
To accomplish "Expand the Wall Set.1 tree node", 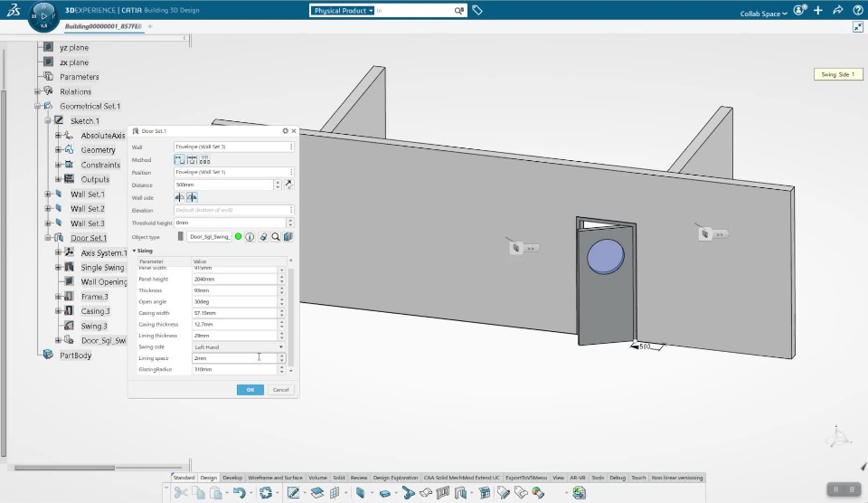I will pyautogui.click(x=49, y=195).
